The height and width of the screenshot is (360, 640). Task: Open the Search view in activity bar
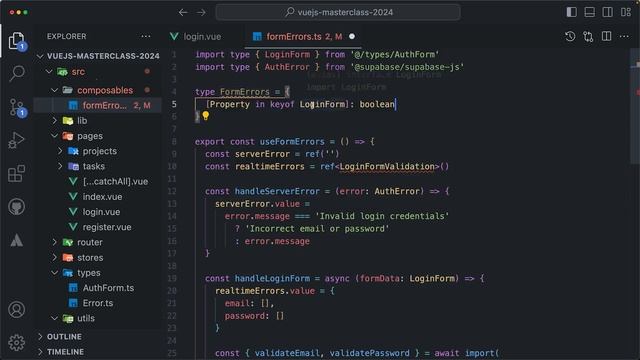[16, 73]
